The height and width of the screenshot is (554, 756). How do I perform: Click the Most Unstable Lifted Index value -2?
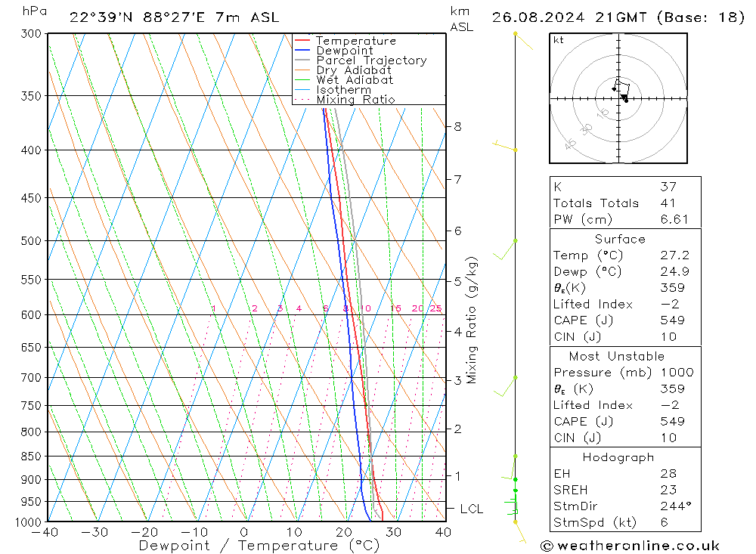pyautogui.click(x=670, y=405)
